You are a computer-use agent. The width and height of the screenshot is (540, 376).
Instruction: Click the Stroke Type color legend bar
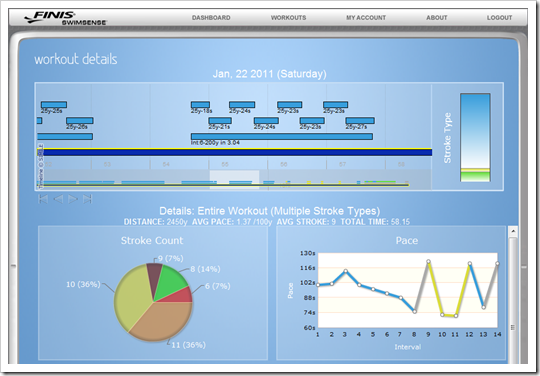[x=475, y=137]
